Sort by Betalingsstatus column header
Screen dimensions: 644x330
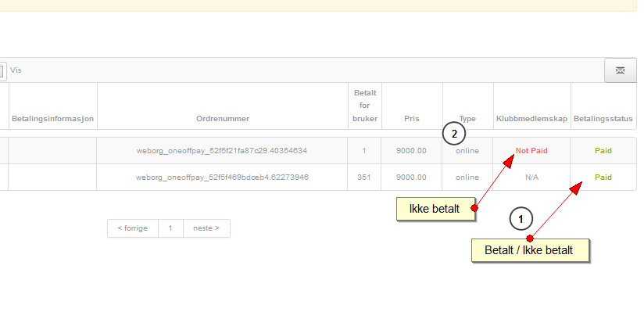pos(603,119)
